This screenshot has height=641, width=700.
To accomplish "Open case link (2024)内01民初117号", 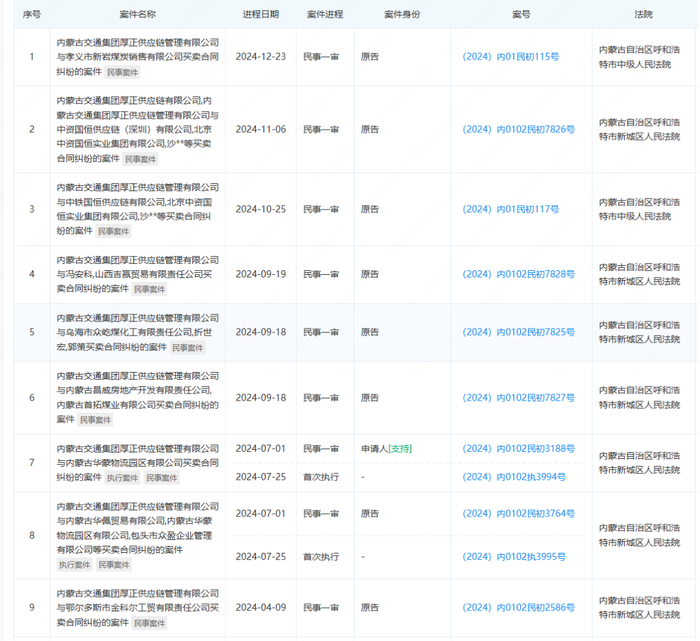I will (510, 209).
